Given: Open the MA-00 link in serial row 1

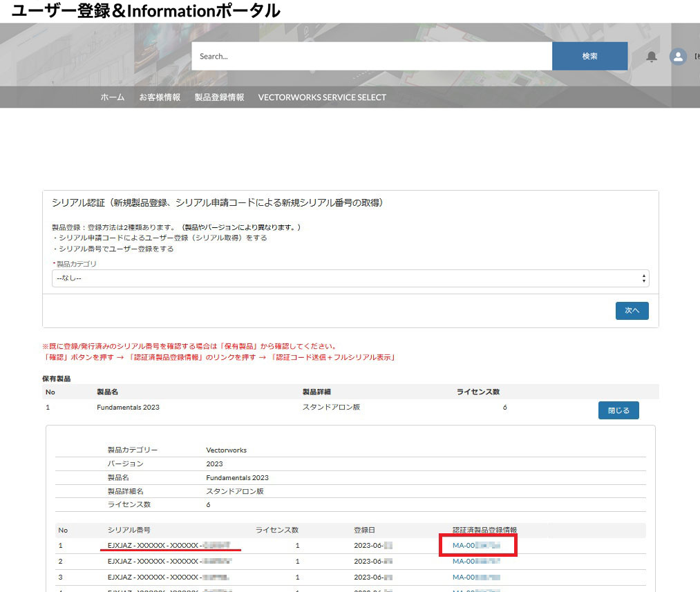Looking at the screenshot, I should coord(476,545).
